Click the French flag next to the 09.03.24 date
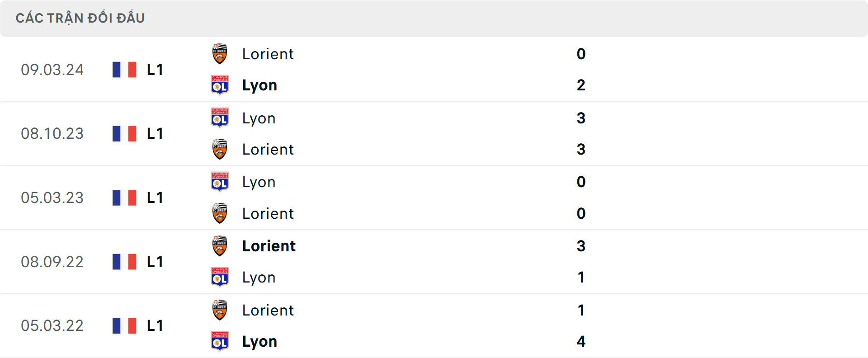This screenshot has height=358, width=868. (x=124, y=70)
